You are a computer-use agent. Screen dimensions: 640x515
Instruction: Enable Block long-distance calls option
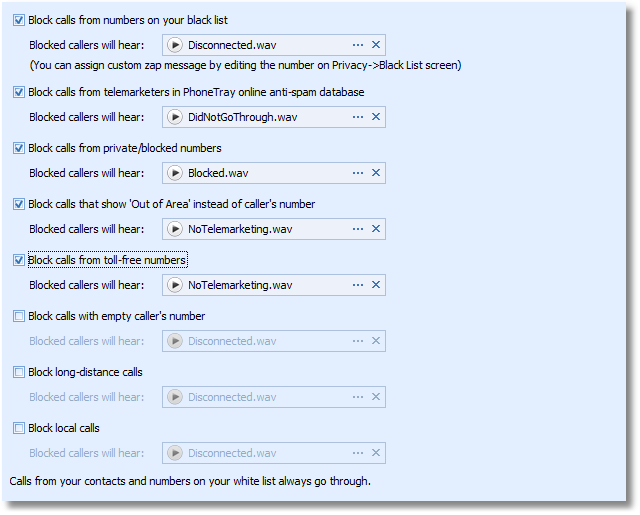pos(20,372)
